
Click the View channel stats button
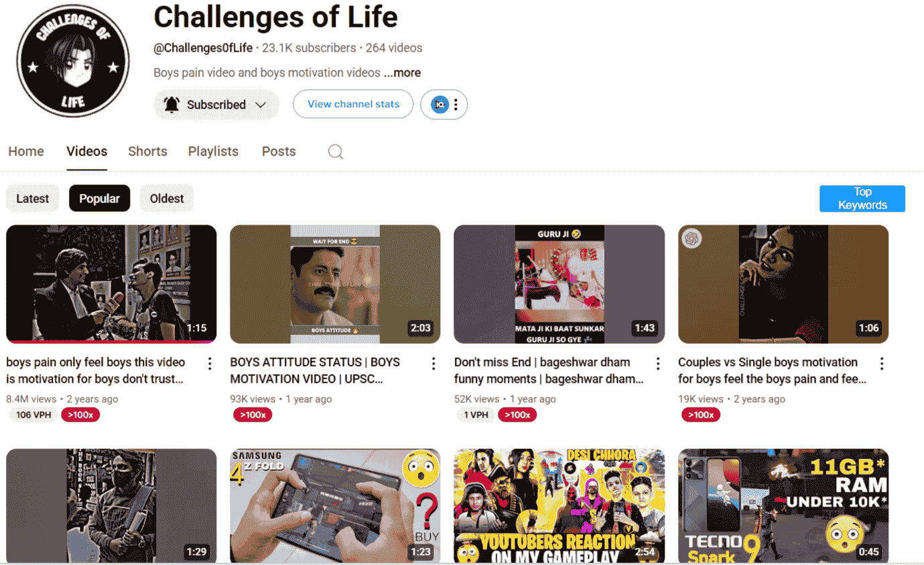click(353, 104)
